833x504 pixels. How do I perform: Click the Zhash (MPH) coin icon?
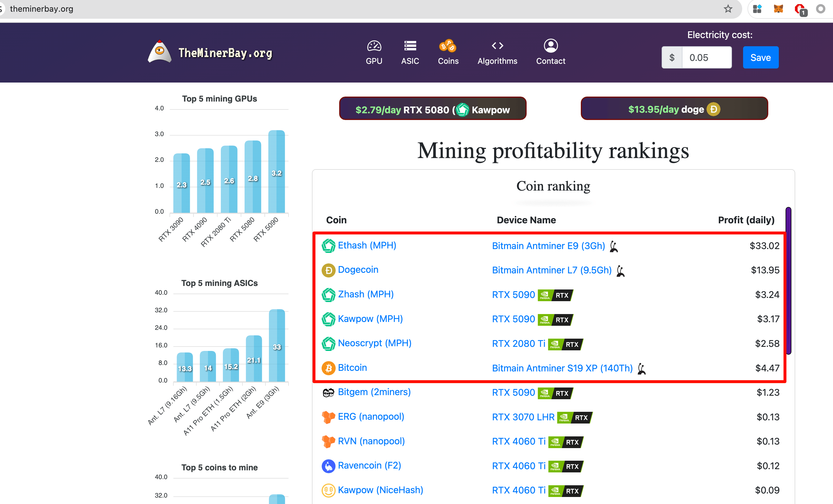coord(328,294)
